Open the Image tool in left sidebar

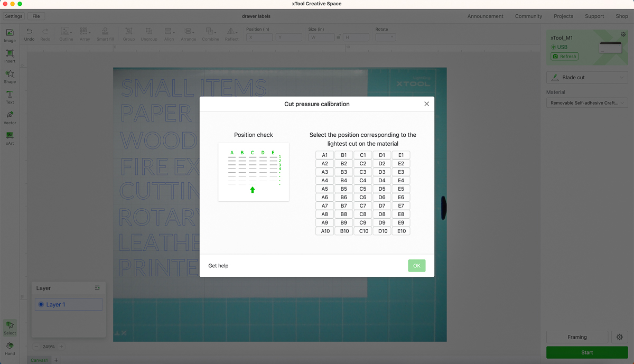pyautogui.click(x=10, y=35)
